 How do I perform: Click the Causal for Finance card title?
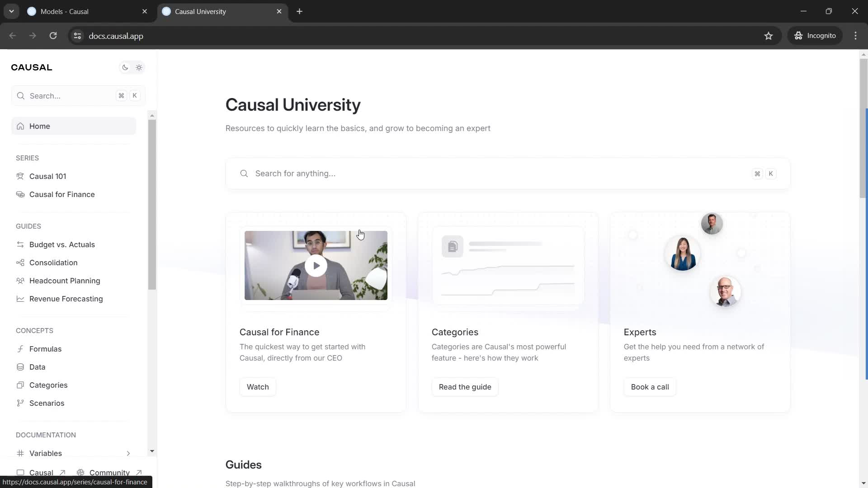coord(279,332)
